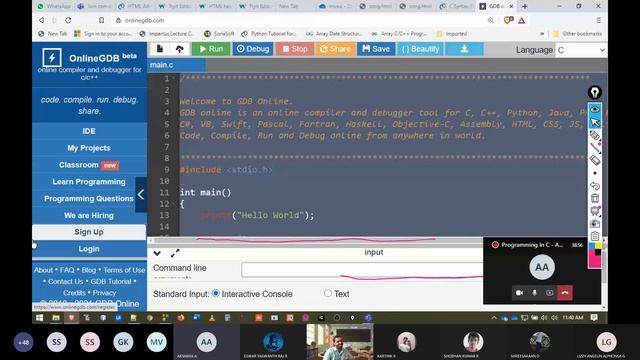The height and width of the screenshot is (360, 640).
Task: Pick the blue color swatch
Action: click(x=591, y=246)
